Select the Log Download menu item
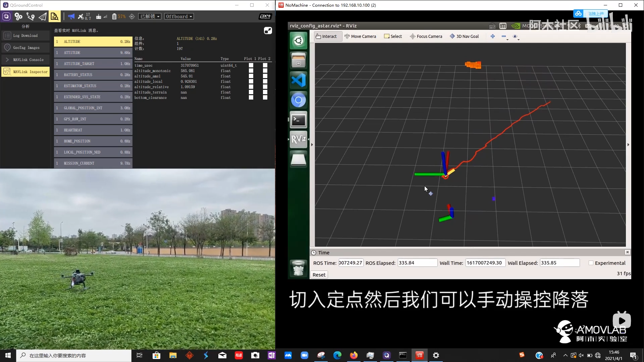Screen dimensions: 644x362 pyautogui.click(x=25, y=35)
